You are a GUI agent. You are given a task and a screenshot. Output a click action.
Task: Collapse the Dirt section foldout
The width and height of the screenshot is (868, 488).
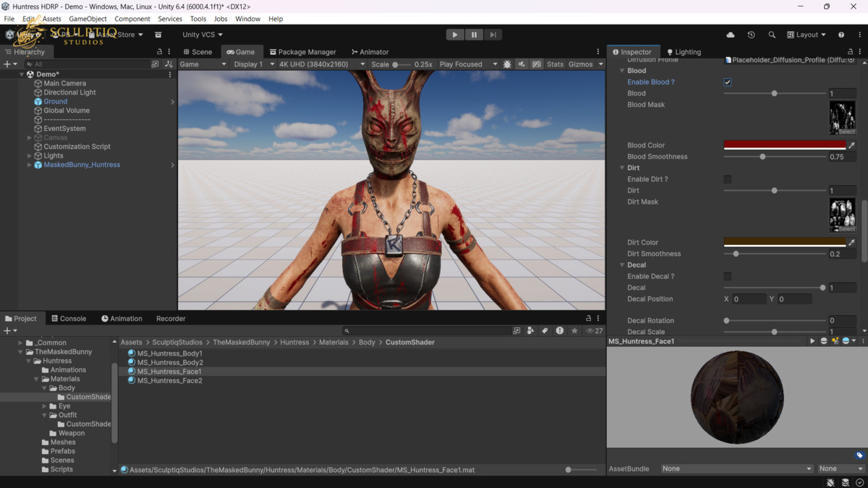pos(622,168)
